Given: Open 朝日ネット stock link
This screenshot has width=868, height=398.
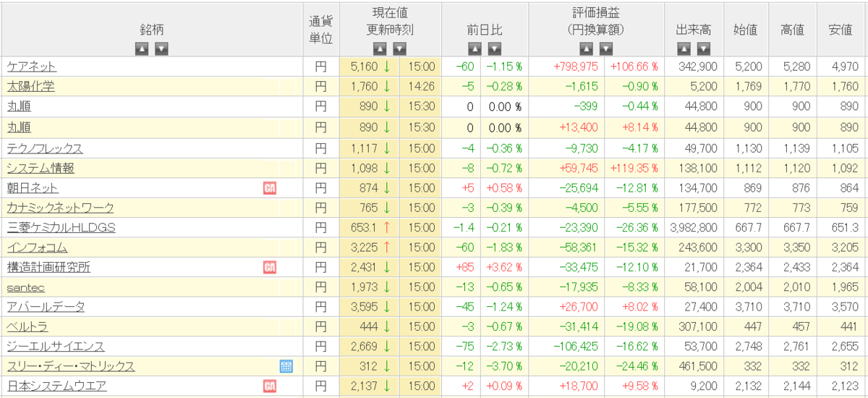Looking at the screenshot, I should (33, 188).
